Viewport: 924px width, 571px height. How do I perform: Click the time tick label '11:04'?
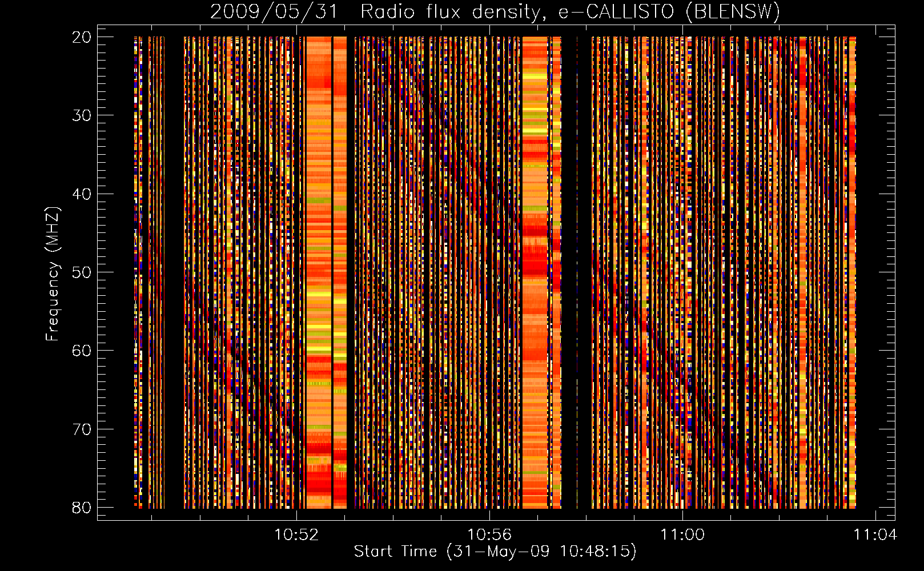point(875,535)
